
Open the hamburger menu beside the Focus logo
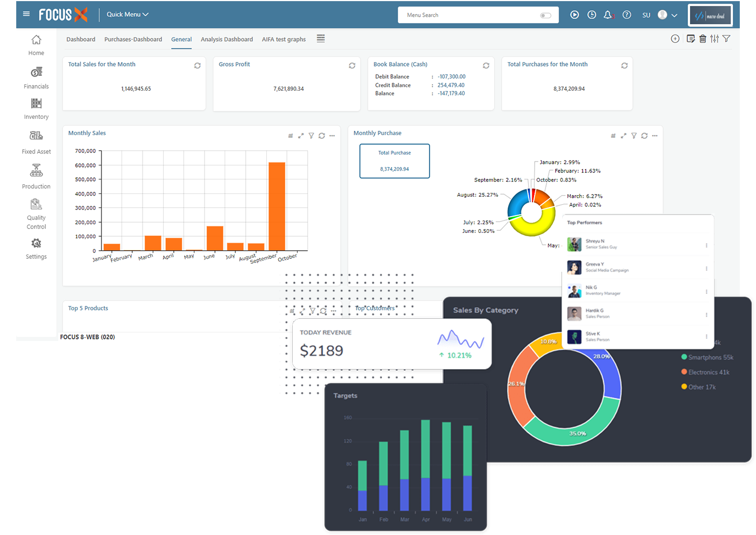click(x=26, y=14)
